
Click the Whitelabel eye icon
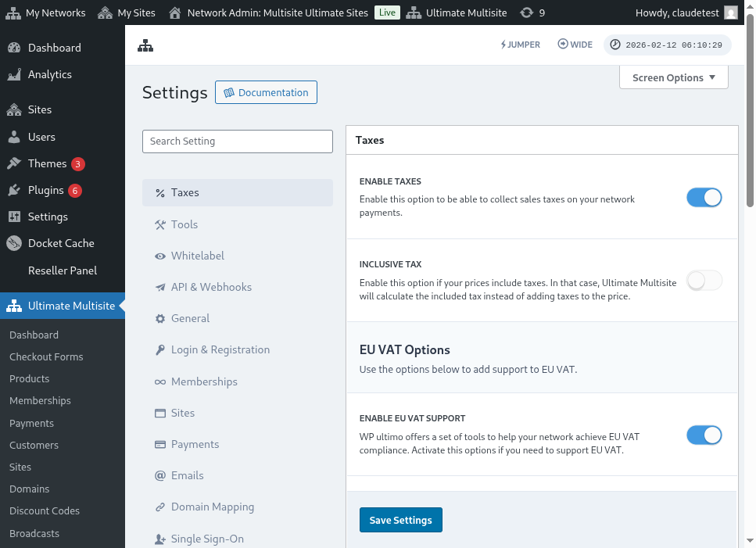[x=160, y=256]
